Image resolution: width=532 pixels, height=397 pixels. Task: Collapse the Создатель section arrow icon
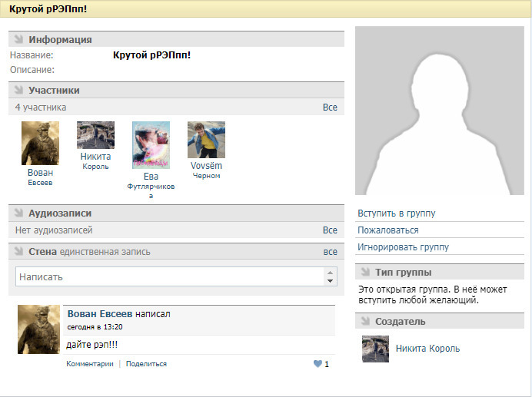pos(365,321)
